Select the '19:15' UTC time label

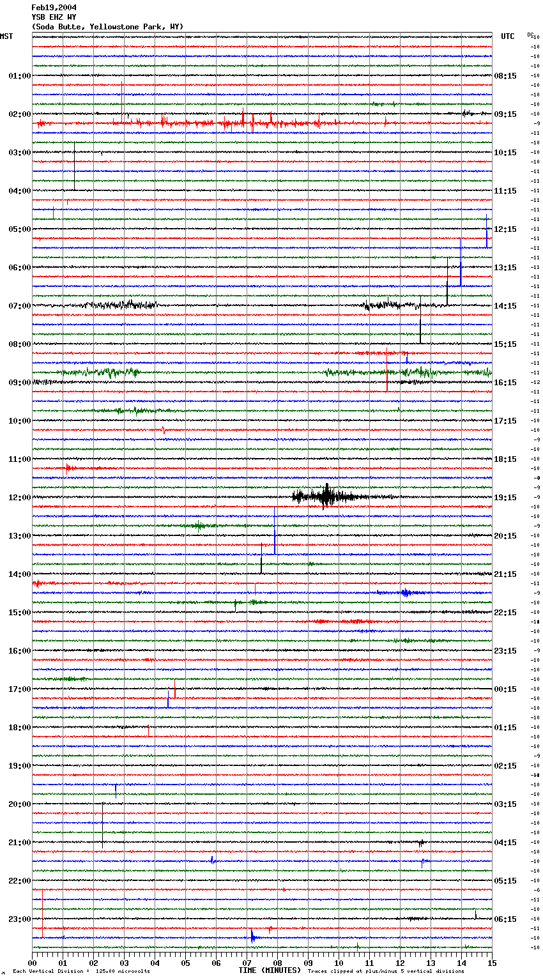pyautogui.click(x=505, y=498)
